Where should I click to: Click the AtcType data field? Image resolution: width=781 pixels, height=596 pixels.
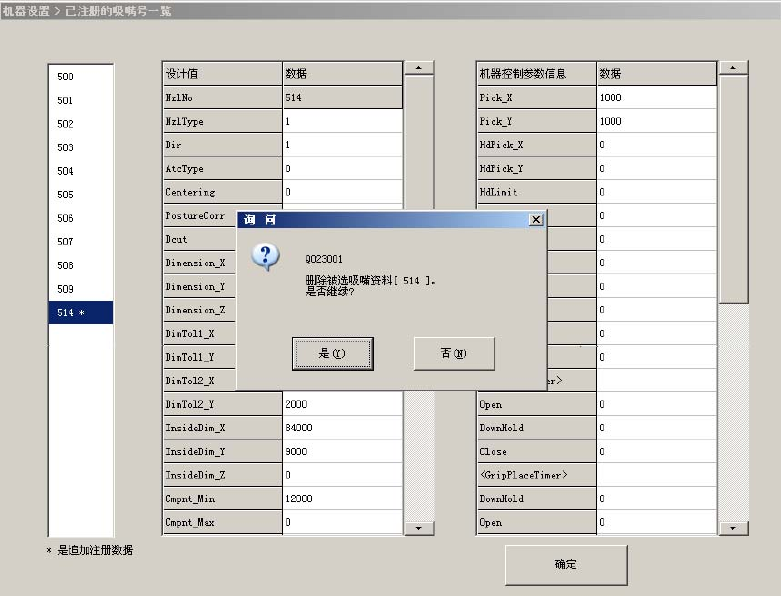(342, 169)
